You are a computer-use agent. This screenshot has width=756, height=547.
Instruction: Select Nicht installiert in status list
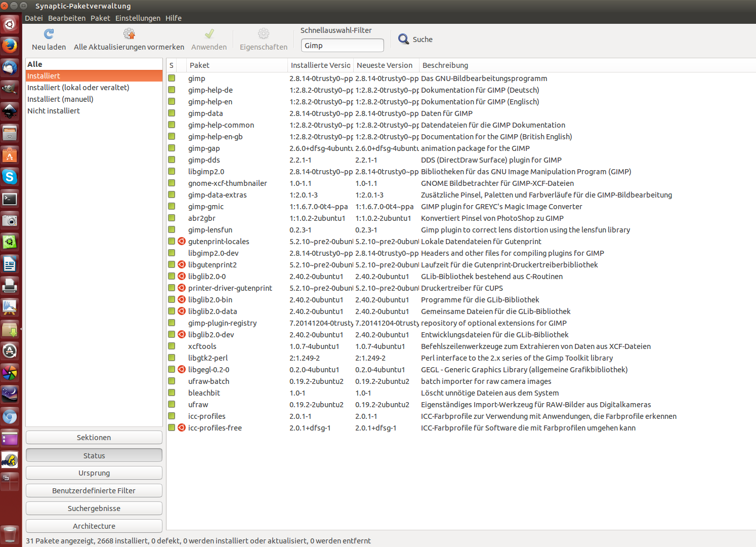tap(54, 111)
